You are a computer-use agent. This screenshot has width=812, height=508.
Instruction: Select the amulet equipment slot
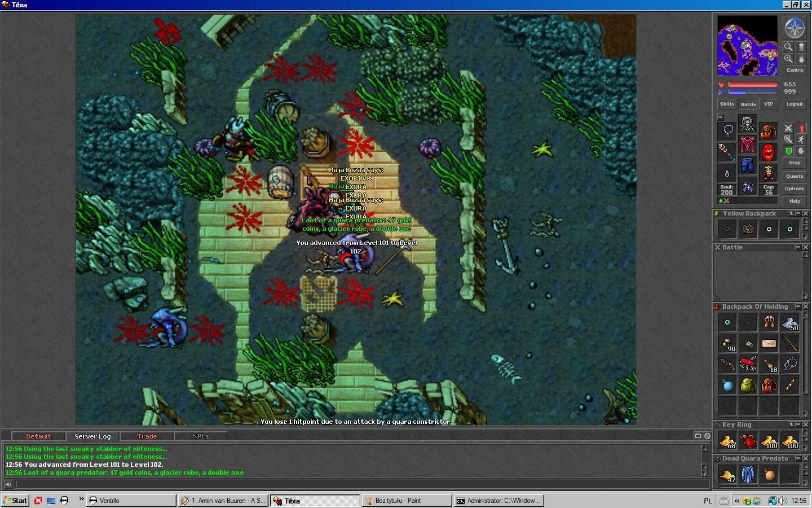(727, 131)
